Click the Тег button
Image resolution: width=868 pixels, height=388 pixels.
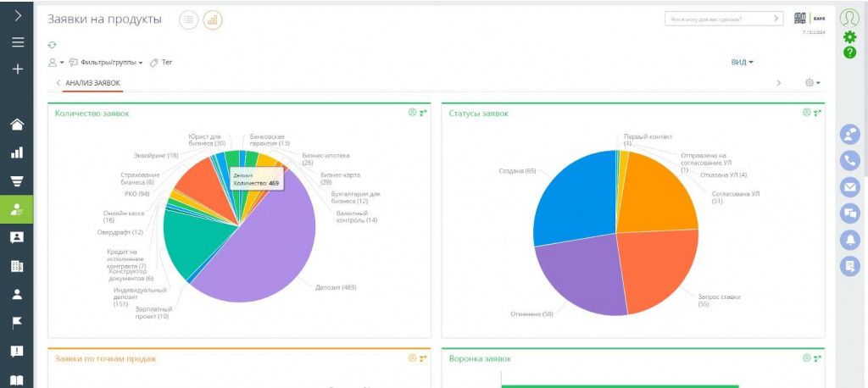point(161,63)
